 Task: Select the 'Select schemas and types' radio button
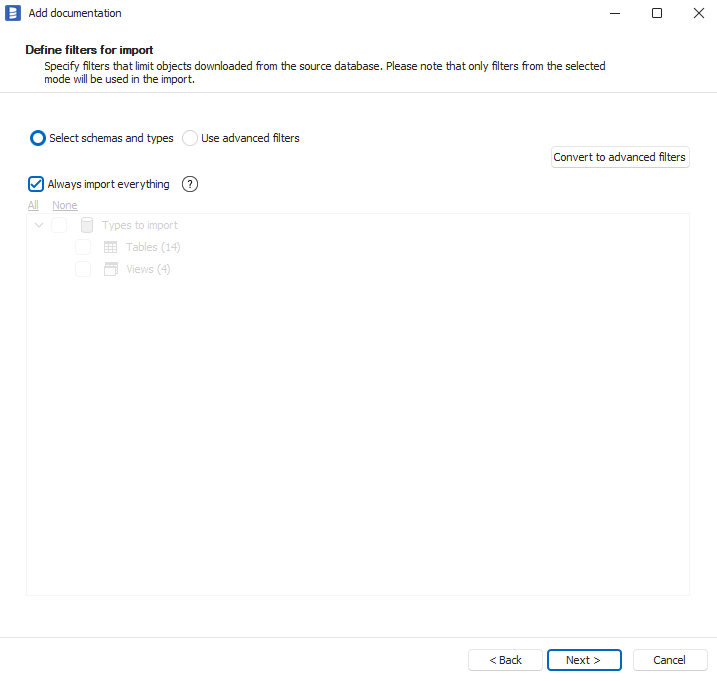click(x=38, y=138)
